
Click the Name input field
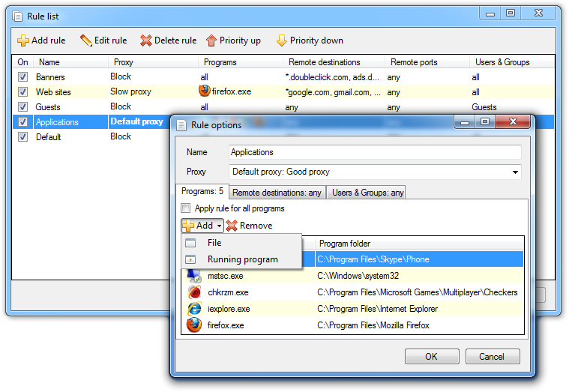click(x=374, y=152)
